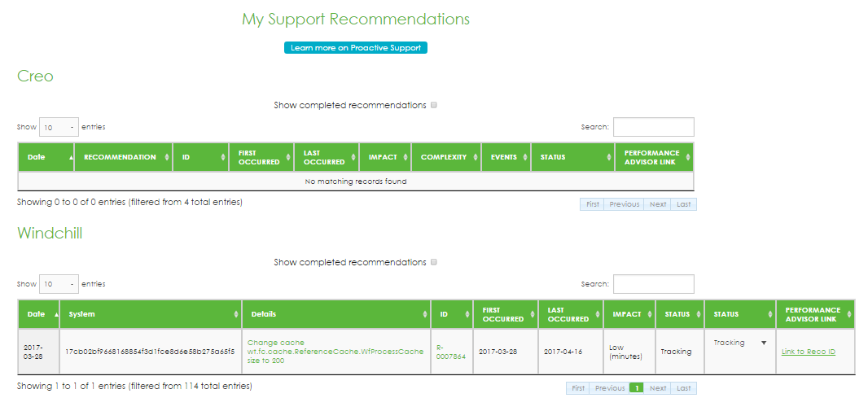Sort Creo table by EVENTS column

pyautogui.click(x=506, y=157)
